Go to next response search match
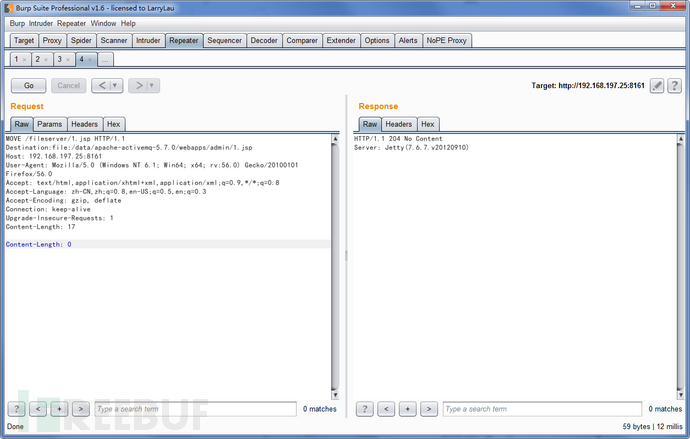 [x=429, y=409]
